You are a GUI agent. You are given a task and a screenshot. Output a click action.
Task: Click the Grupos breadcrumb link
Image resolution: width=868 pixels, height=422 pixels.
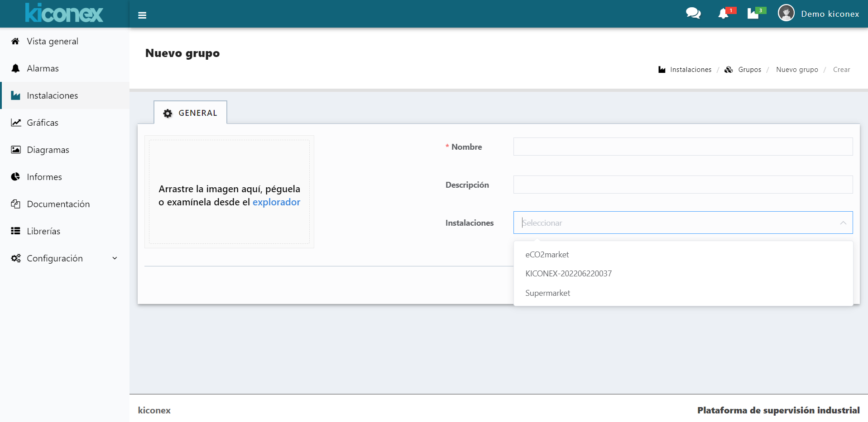tap(749, 70)
